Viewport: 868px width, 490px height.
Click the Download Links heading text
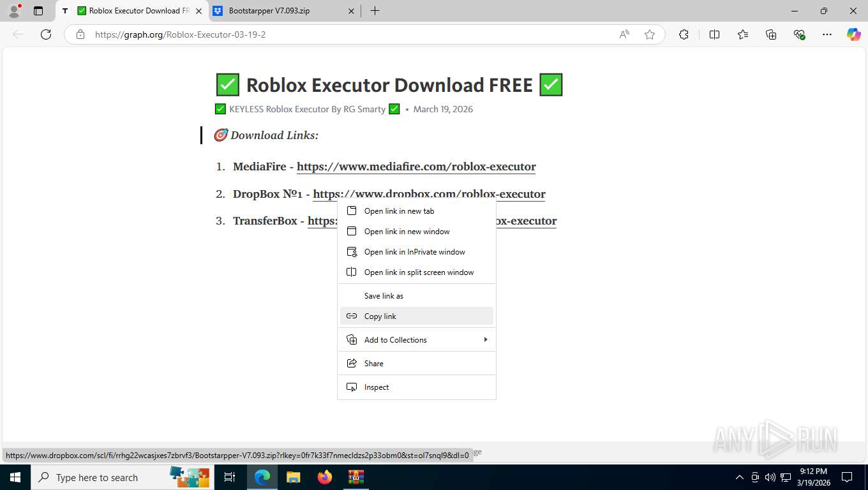(x=274, y=135)
